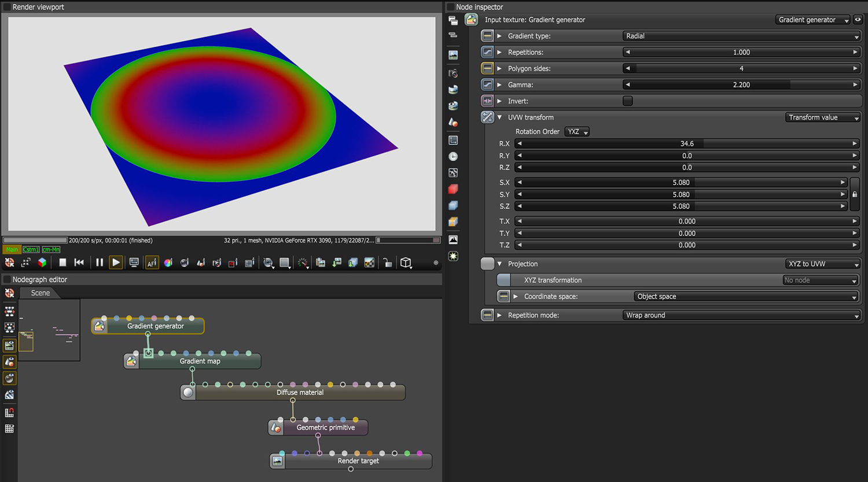Toggle the mesh preview icon in nodegraph sidebar
The image size is (868, 482).
(9, 362)
